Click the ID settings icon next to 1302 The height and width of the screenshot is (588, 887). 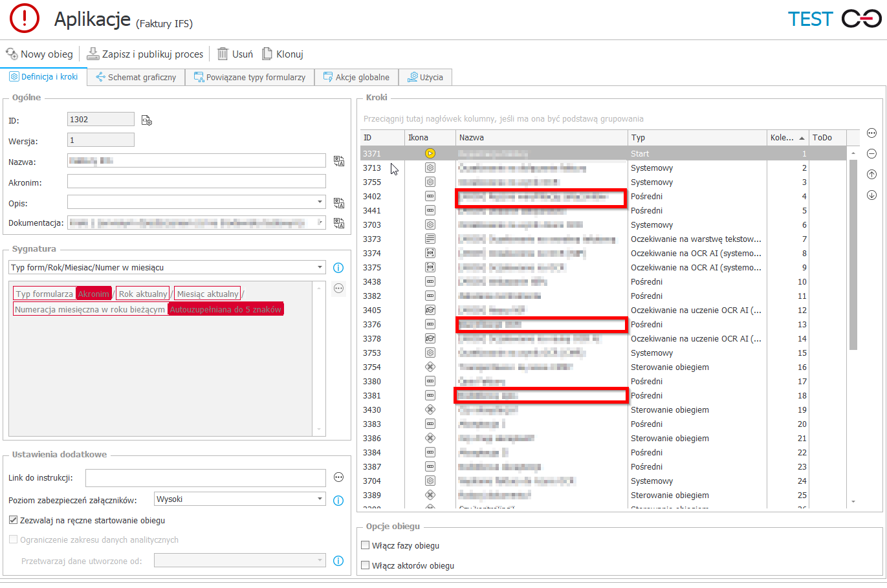[147, 120]
